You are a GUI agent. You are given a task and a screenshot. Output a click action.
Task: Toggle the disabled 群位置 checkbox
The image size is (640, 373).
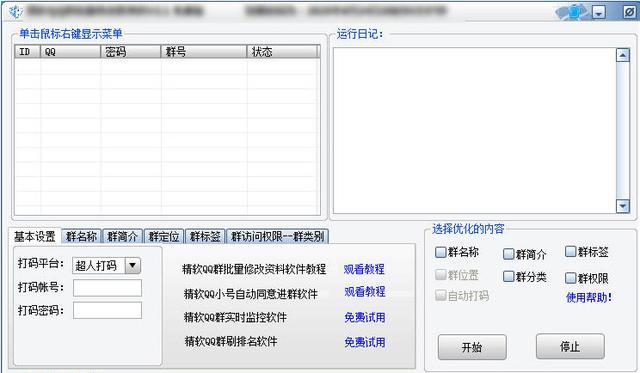(440, 275)
